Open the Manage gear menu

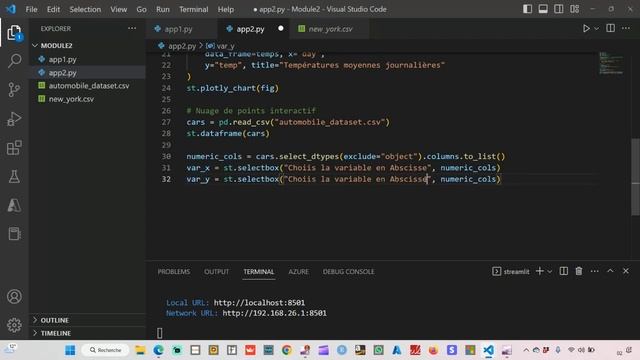[14, 325]
